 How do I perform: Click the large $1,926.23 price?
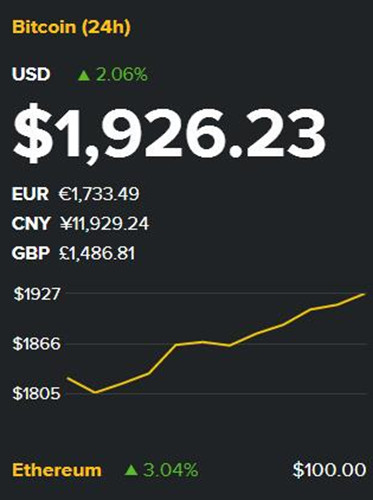point(169,134)
